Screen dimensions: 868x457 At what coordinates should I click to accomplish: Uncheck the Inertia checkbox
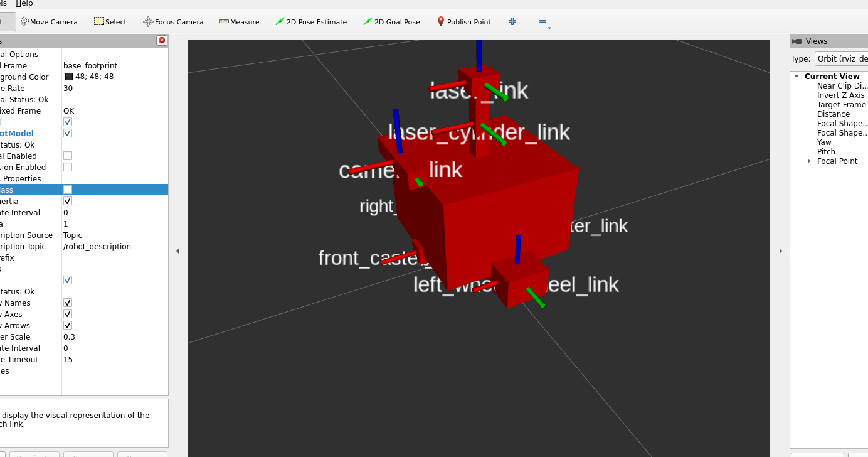coord(68,201)
